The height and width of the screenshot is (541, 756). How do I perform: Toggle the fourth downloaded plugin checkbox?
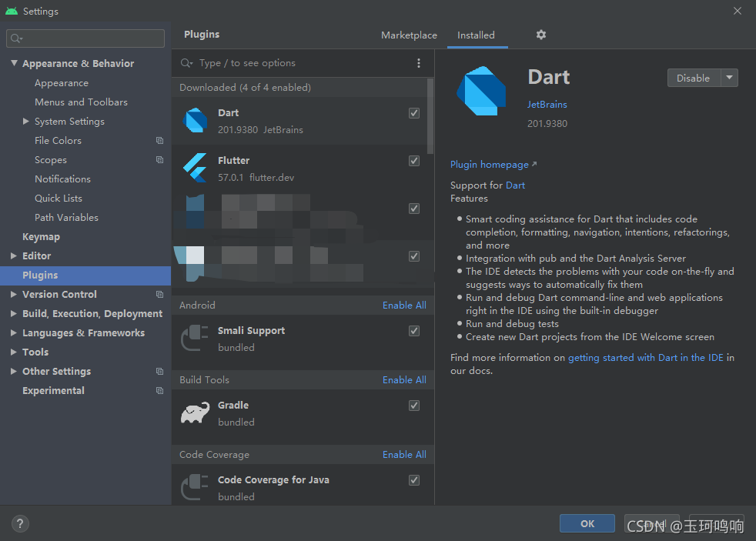click(413, 256)
